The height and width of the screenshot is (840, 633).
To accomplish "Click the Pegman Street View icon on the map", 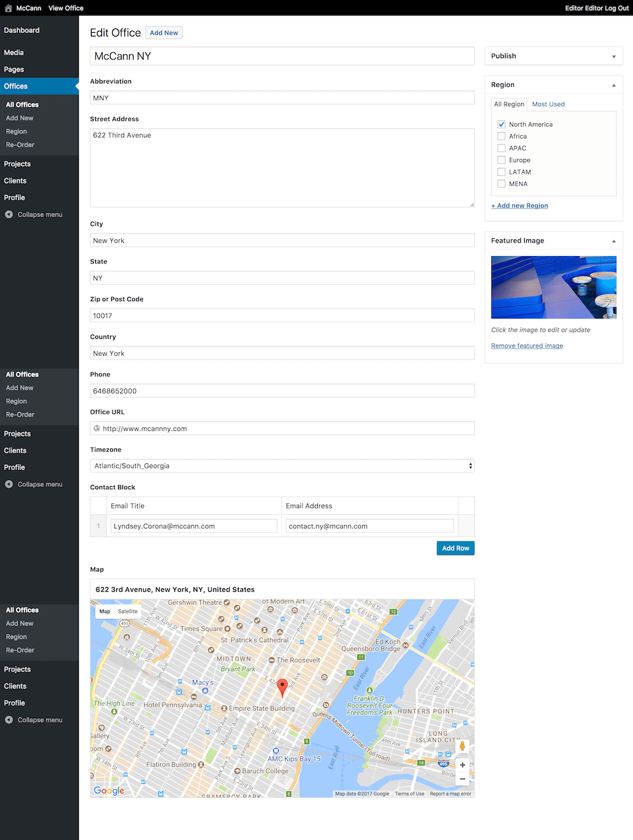I will pos(462,747).
